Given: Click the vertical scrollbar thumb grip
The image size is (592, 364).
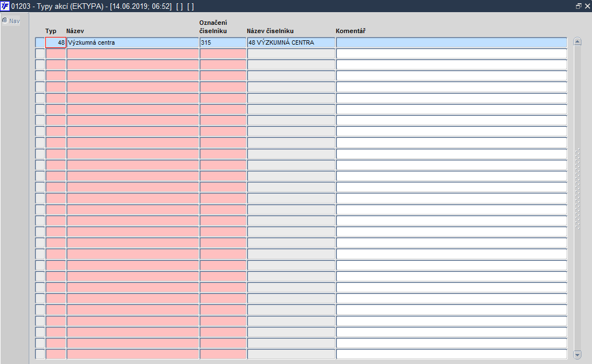Looking at the screenshot, I should pyautogui.click(x=577, y=189).
